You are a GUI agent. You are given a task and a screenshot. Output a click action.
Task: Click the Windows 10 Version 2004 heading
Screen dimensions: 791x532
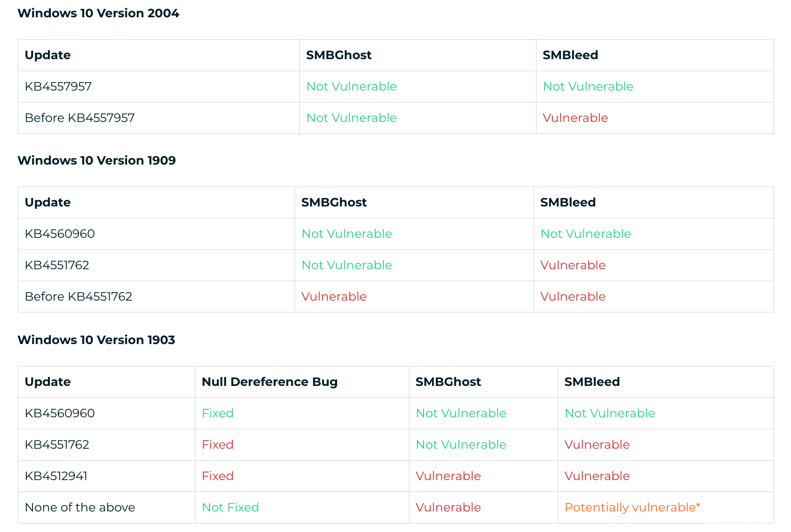[98, 13]
